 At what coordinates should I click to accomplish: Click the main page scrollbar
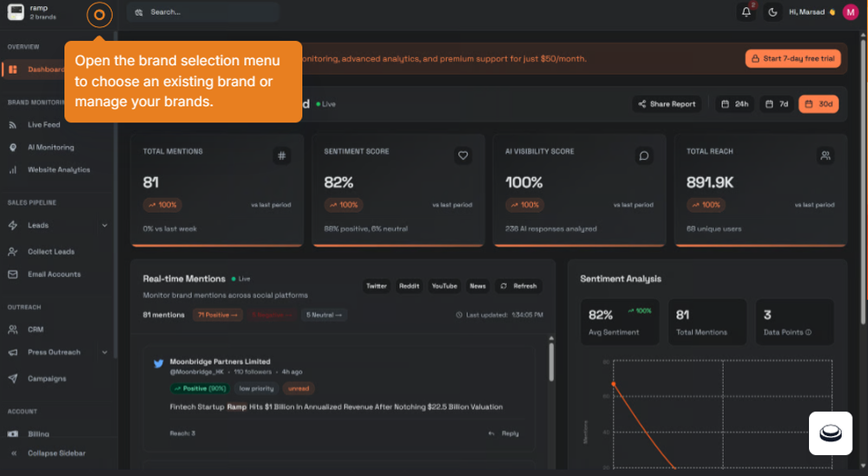863,182
